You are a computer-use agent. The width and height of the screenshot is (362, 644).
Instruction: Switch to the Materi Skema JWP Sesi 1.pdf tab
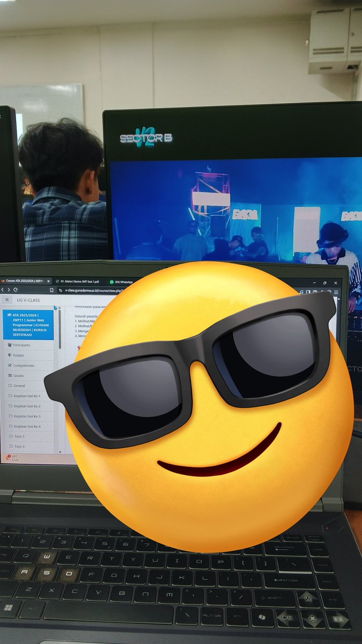pyautogui.click(x=77, y=281)
